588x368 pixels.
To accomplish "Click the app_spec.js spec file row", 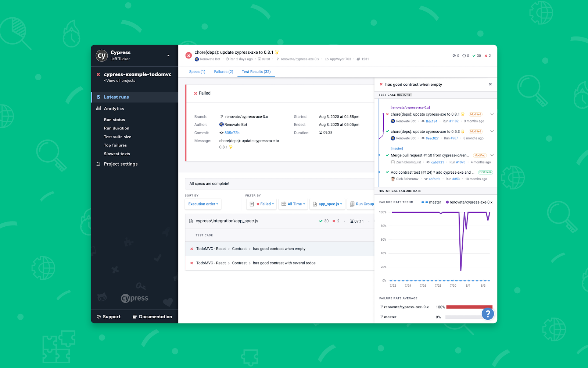I will (280, 221).
